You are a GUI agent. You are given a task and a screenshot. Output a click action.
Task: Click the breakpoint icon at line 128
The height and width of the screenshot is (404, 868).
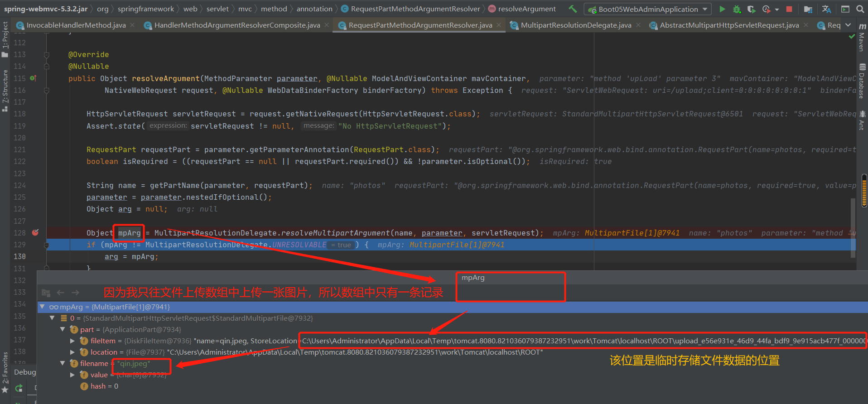pyautogui.click(x=35, y=232)
